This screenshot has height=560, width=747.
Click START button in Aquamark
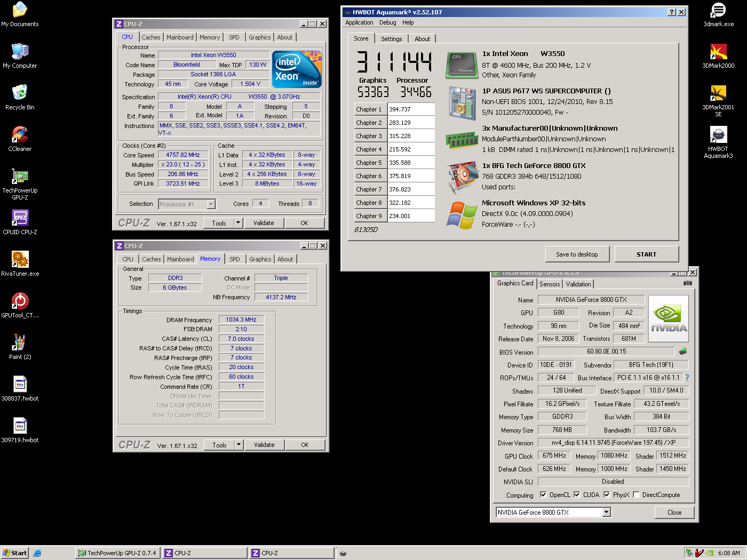(x=647, y=254)
